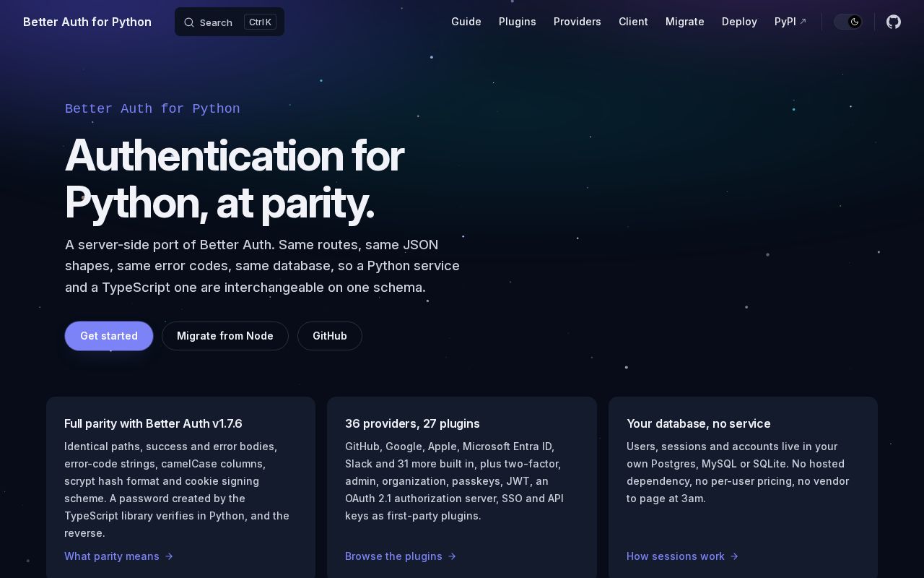Open the Search box with Ctrl K

[x=230, y=22]
